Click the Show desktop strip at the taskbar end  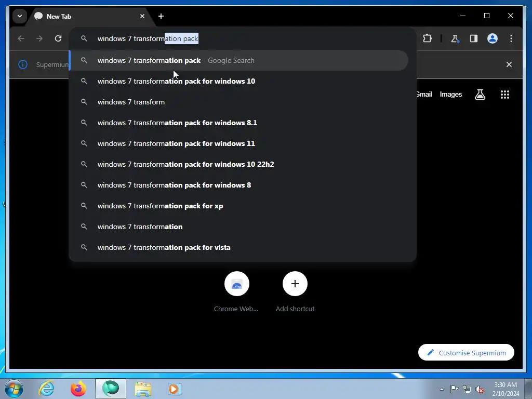[528, 389]
